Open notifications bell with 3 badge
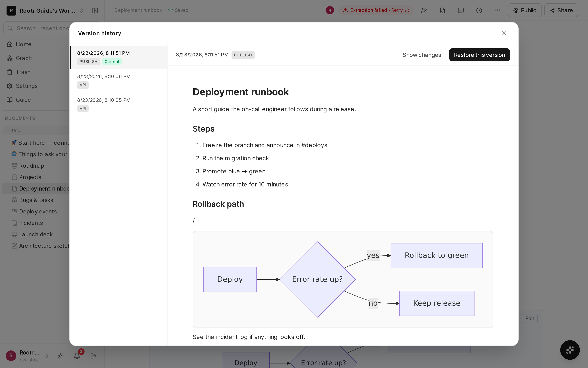 tap(77, 356)
